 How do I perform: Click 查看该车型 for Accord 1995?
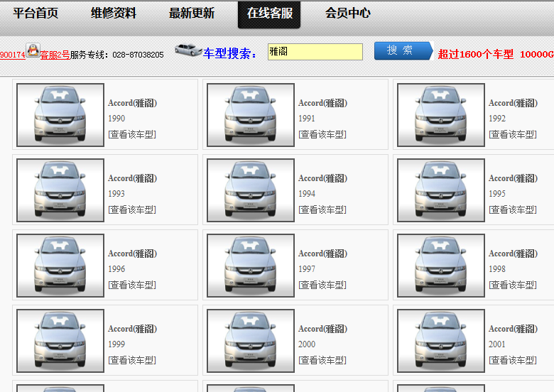[x=513, y=209]
